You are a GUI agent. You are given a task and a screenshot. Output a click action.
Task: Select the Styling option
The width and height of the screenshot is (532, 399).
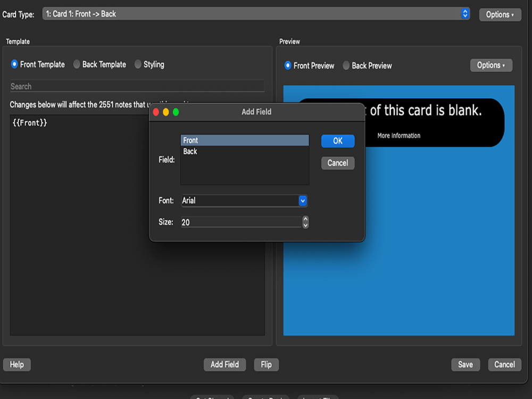tap(137, 64)
